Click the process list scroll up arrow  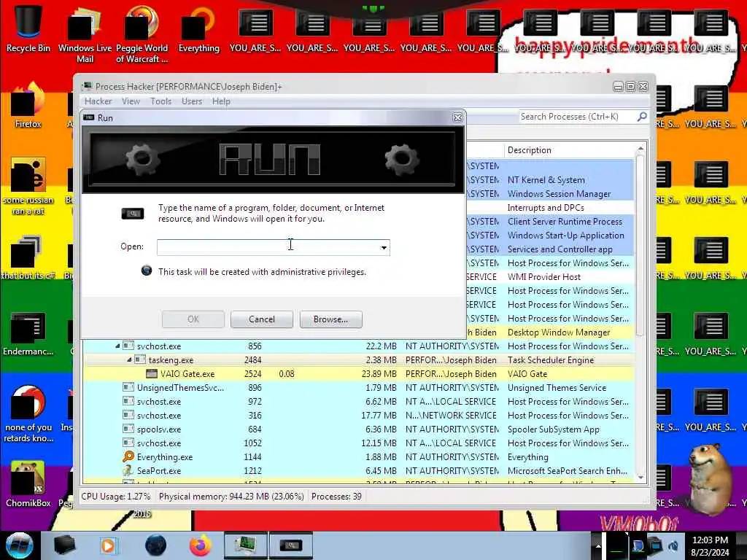tap(640, 149)
